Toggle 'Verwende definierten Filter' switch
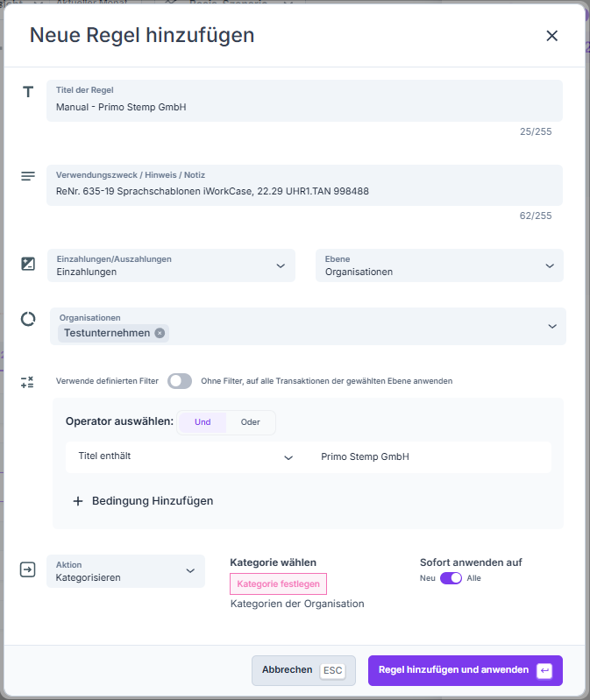590x700 pixels. 180,381
